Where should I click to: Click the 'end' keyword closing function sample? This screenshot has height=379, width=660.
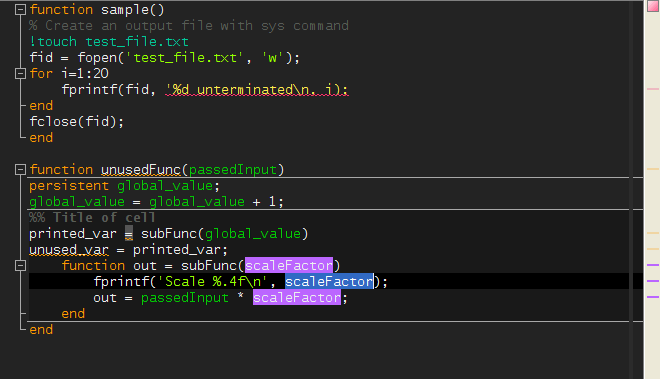click(41, 138)
